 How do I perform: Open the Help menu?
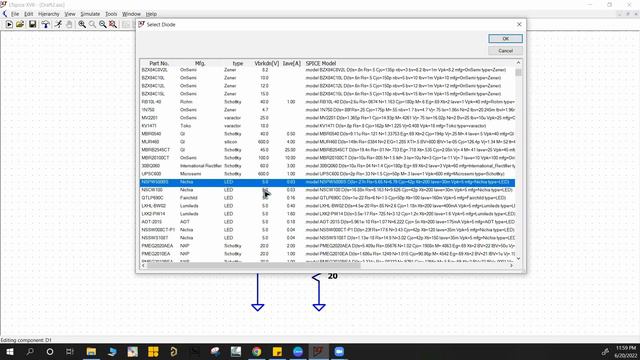[x=151, y=14]
